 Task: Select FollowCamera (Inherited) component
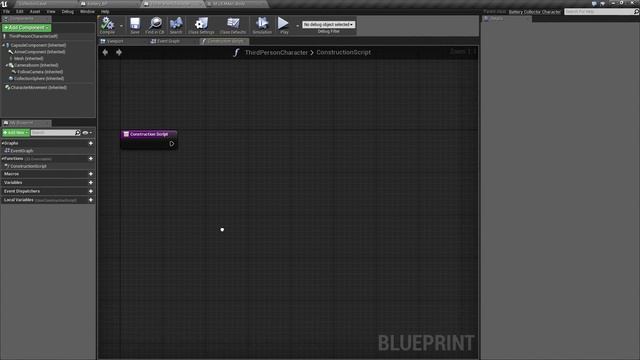coord(40,72)
